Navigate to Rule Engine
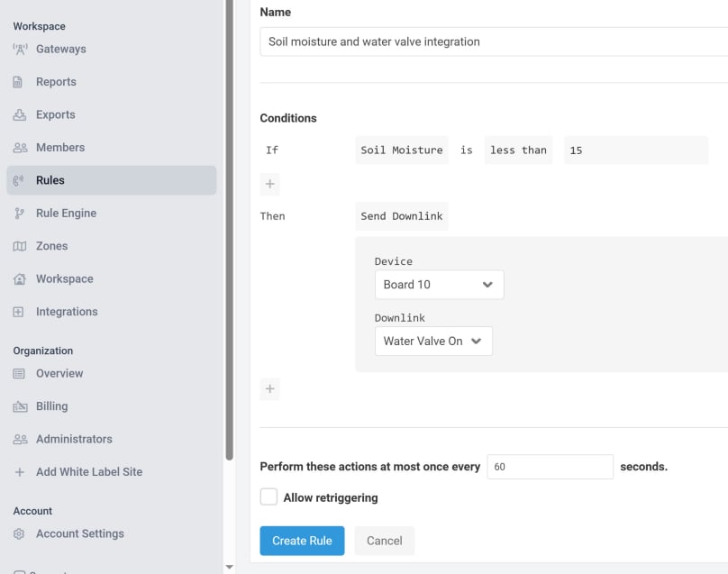The image size is (728, 574). pyautogui.click(x=112, y=214)
